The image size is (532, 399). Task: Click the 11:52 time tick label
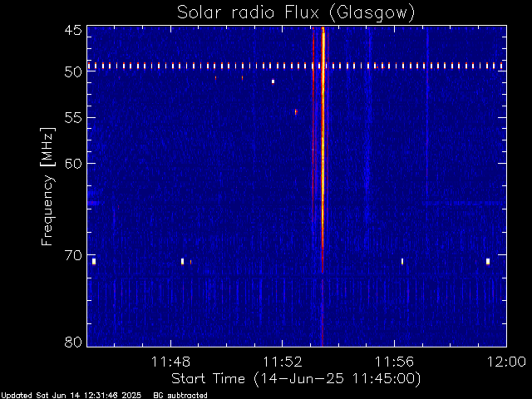point(283,362)
